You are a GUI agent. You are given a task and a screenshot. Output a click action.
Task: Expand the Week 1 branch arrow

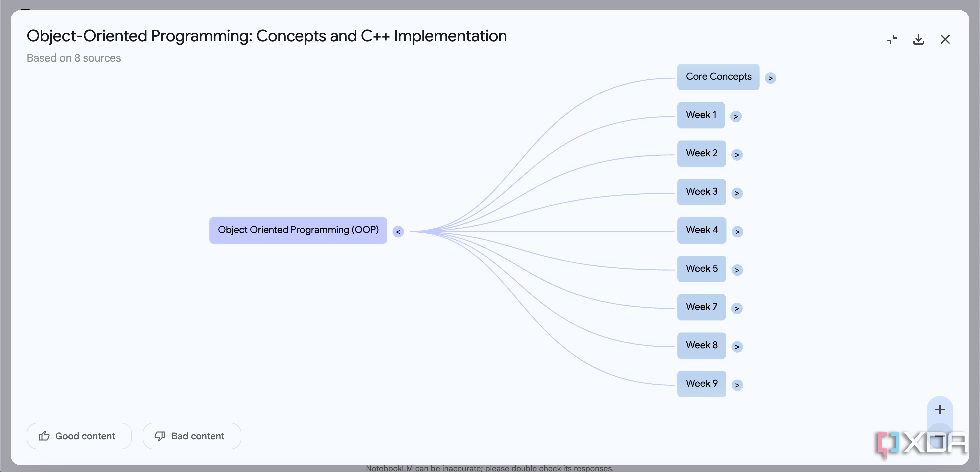(x=736, y=116)
